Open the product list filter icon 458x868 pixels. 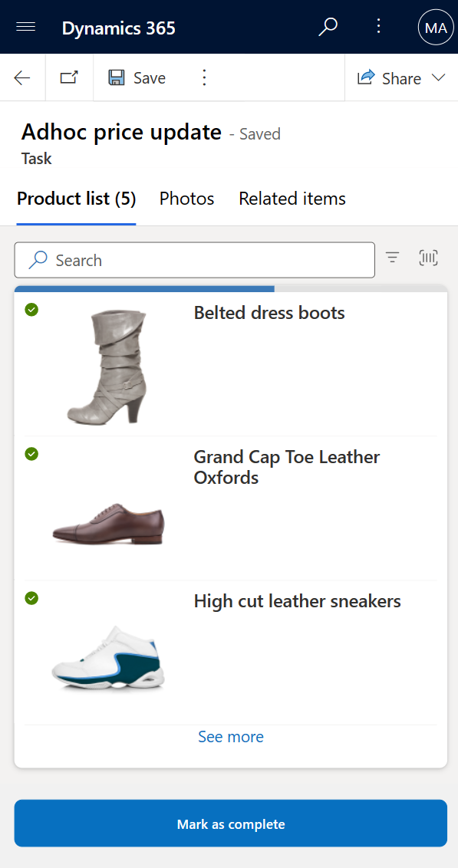(x=393, y=258)
